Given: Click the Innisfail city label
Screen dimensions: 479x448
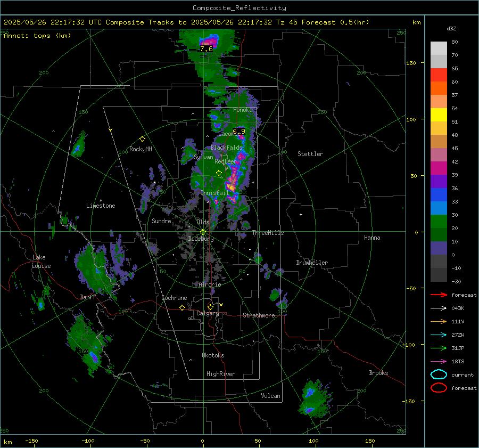Looking at the screenshot, I should 215,193.
